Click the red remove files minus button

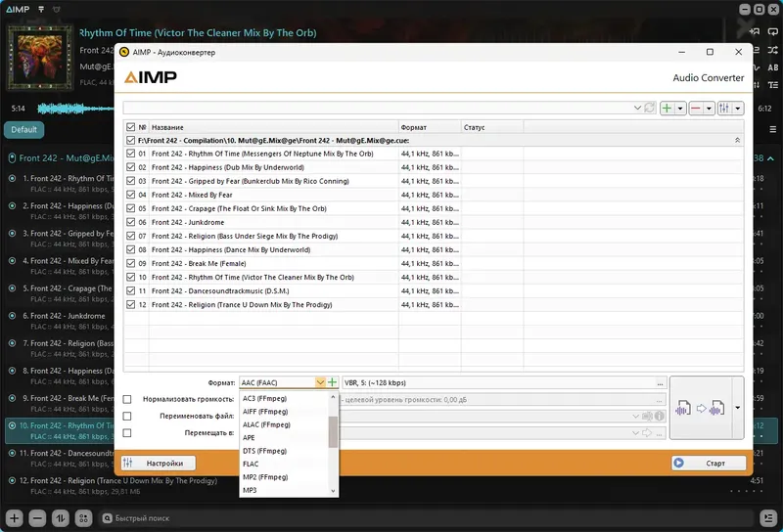pyautogui.click(x=696, y=109)
